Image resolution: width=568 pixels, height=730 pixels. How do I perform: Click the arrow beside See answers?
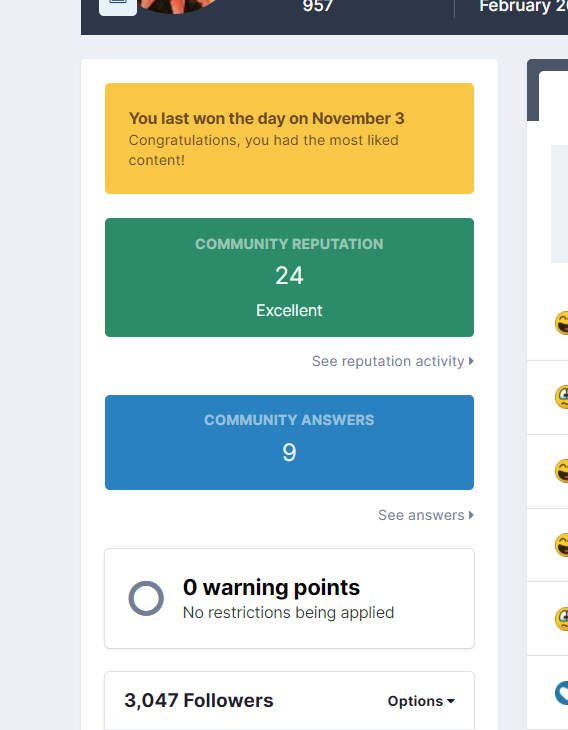(471, 515)
